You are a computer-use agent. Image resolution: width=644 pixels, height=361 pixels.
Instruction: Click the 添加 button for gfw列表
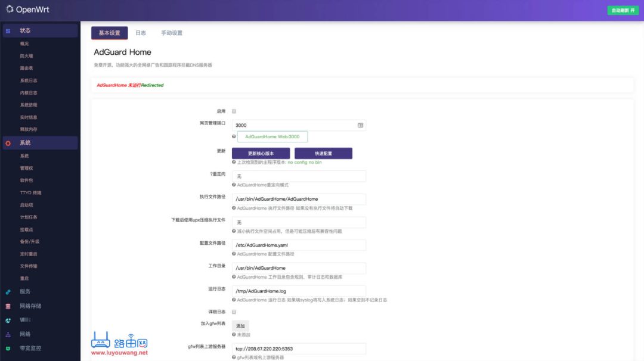pyautogui.click(x=240, y=326)
